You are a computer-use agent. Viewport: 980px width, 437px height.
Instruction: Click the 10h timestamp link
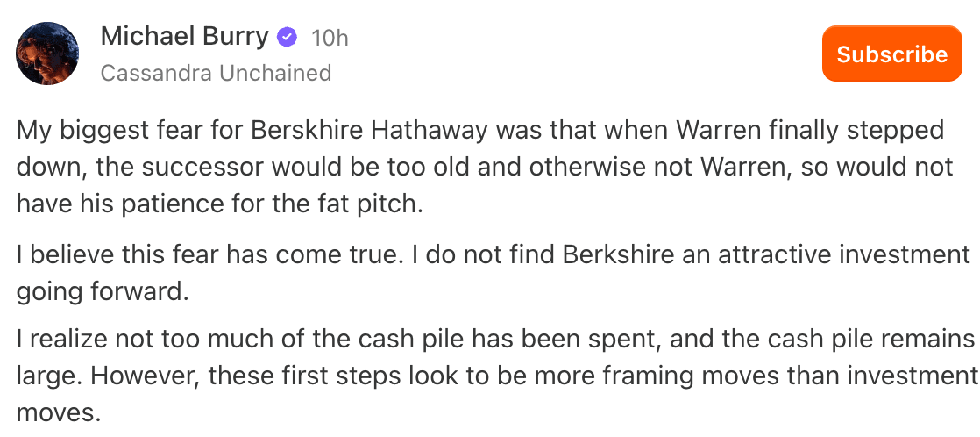point(330,39)
